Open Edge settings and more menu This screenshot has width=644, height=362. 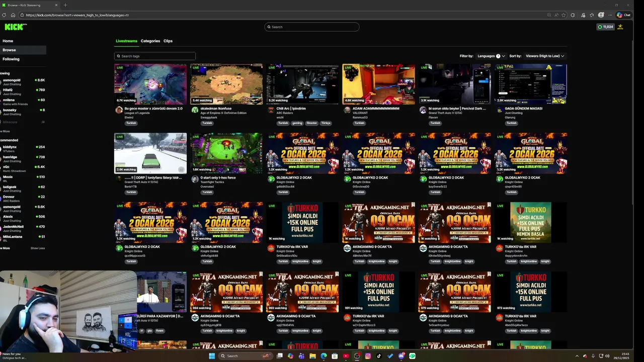[x=610, y=15]
